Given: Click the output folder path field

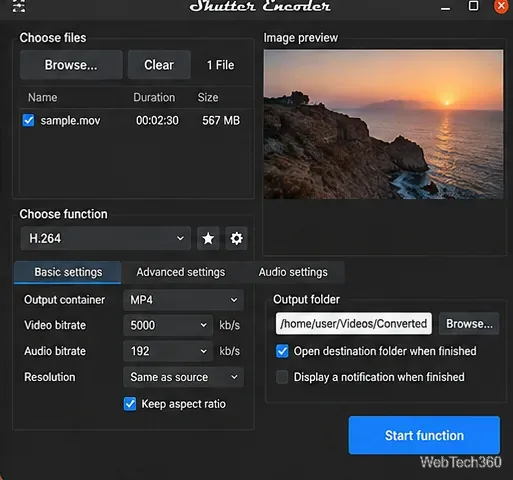Looking at the screenshot, I should pos(353,324).
